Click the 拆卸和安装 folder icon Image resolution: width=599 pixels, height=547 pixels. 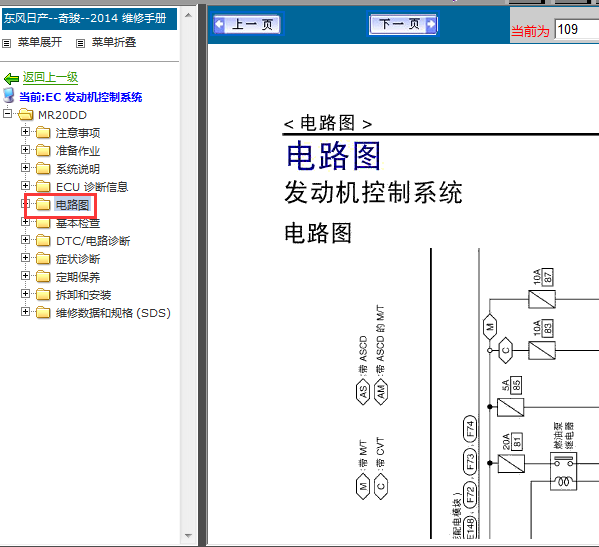(x=43, y=294)
